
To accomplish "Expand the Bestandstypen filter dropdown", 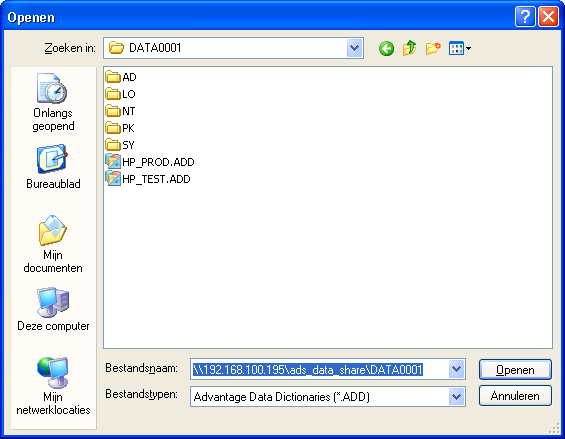I will pos(457,396).
